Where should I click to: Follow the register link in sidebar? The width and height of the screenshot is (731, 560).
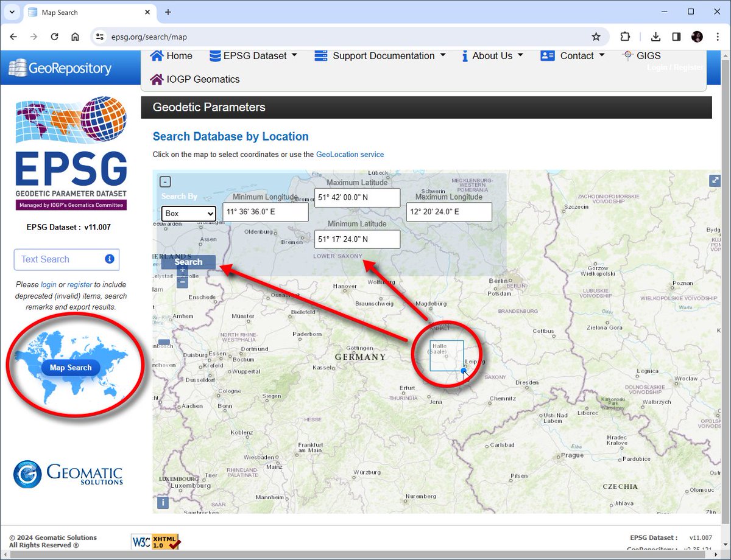pyautogui.click(x=80, y=284)
